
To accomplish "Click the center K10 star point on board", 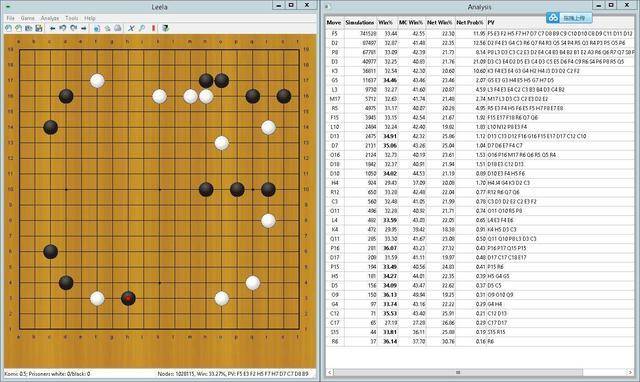I will click(160, 189).
